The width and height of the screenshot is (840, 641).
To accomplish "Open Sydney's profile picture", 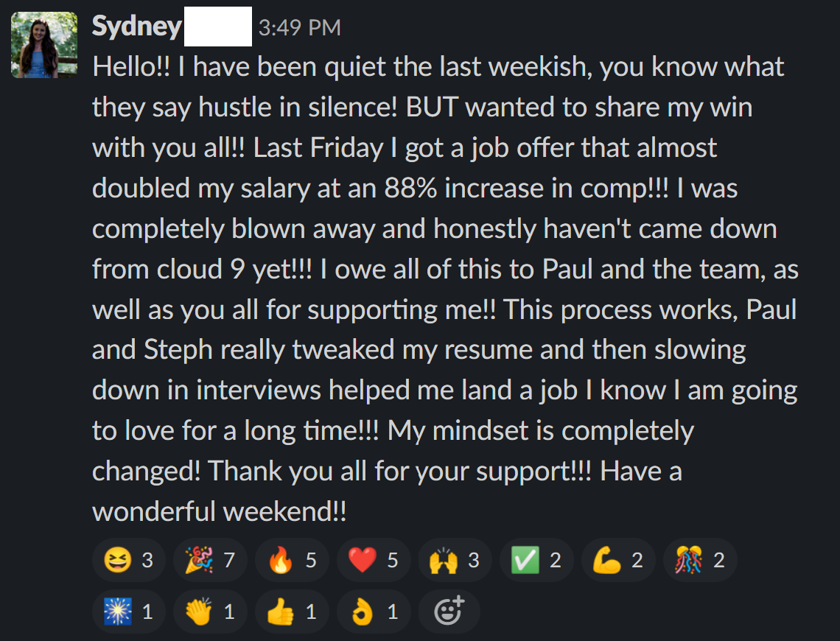I will [44, 45].
